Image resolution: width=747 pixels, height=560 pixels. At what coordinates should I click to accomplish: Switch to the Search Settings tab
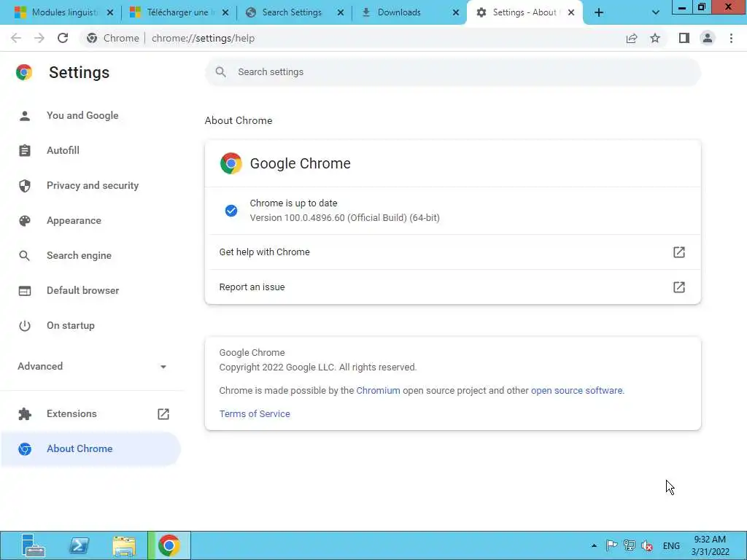click(x=294, y=12)
